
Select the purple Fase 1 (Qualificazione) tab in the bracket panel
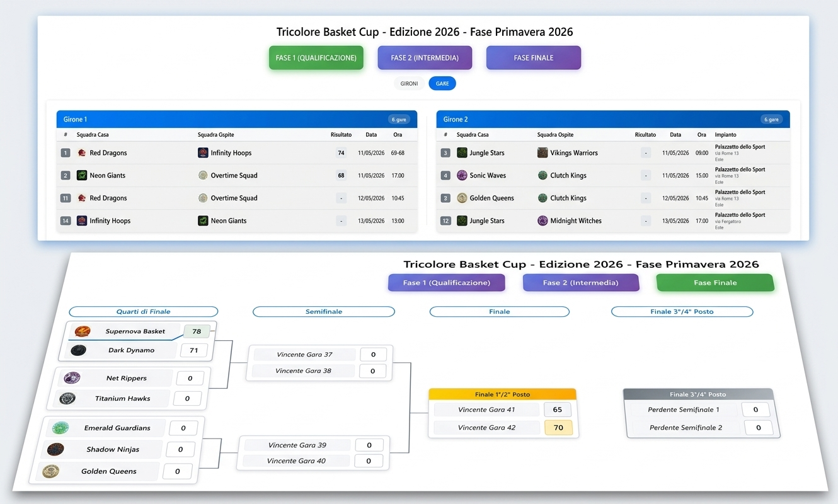446,283
